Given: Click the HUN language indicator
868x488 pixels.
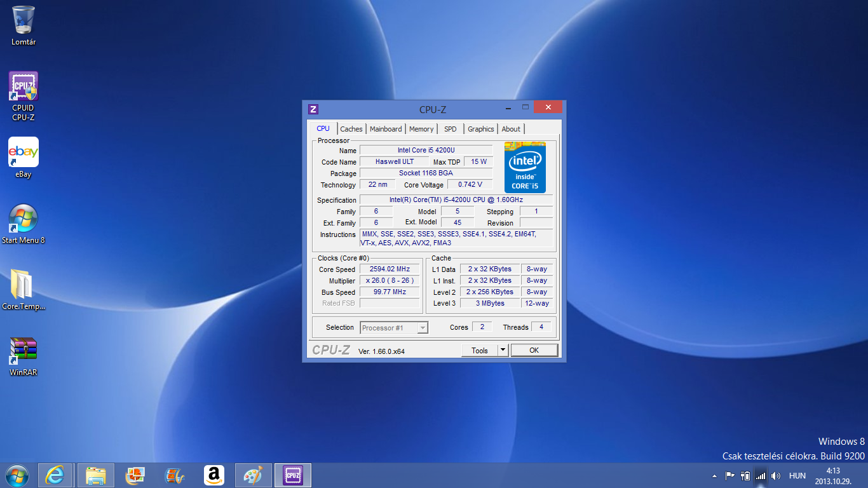Looking at the screenshot, I should [797, 475].
